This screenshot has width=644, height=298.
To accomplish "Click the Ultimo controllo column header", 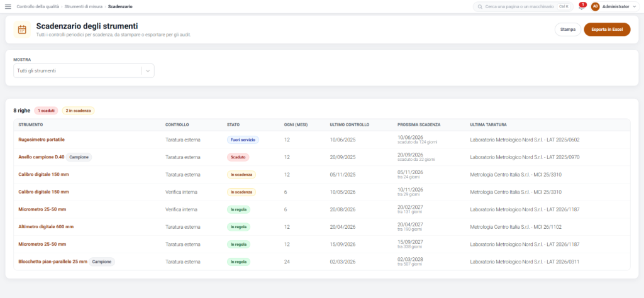I will 350,124.
